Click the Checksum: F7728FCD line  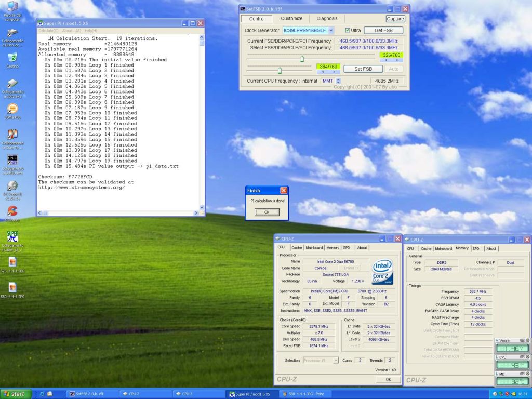(65, 177)
